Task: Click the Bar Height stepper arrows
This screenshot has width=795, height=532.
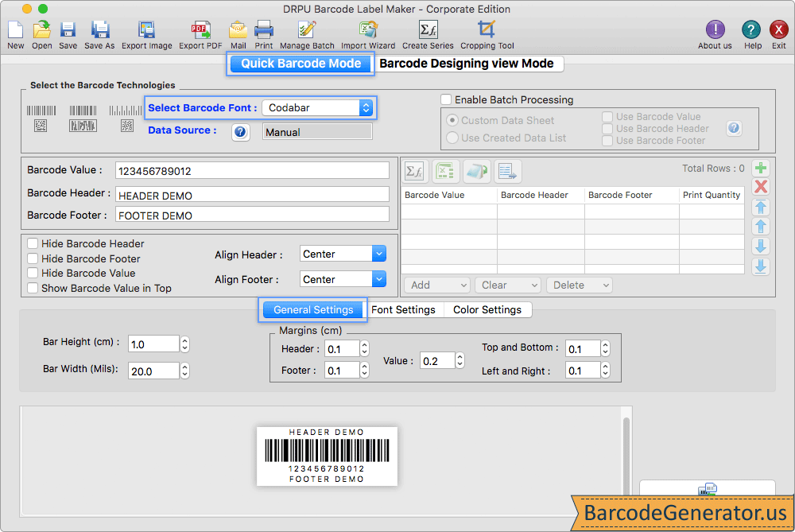Action: tap(185, 344)
